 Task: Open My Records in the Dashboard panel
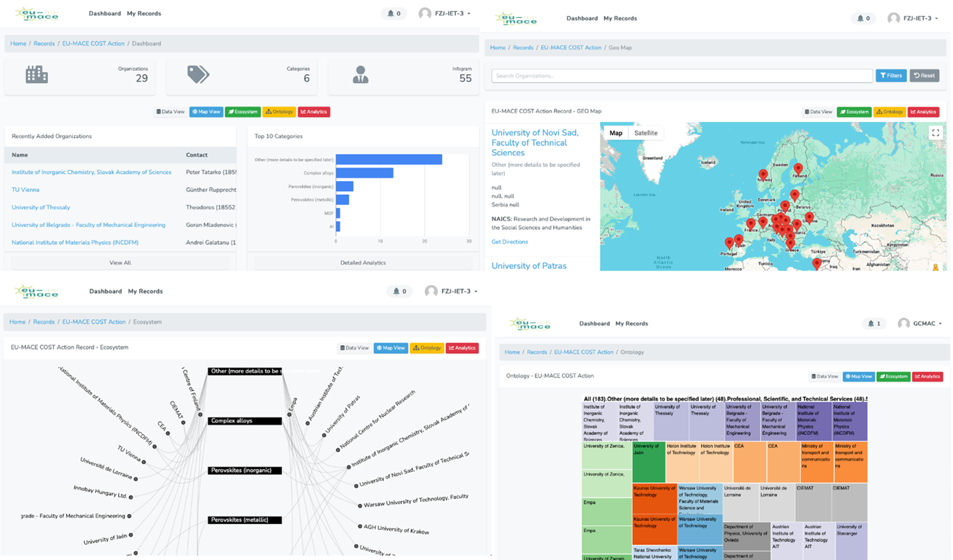coord(144,13)
